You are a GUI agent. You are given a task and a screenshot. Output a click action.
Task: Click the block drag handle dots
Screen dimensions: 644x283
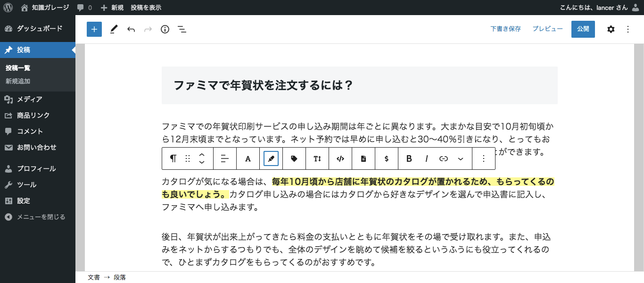[188, 158]
